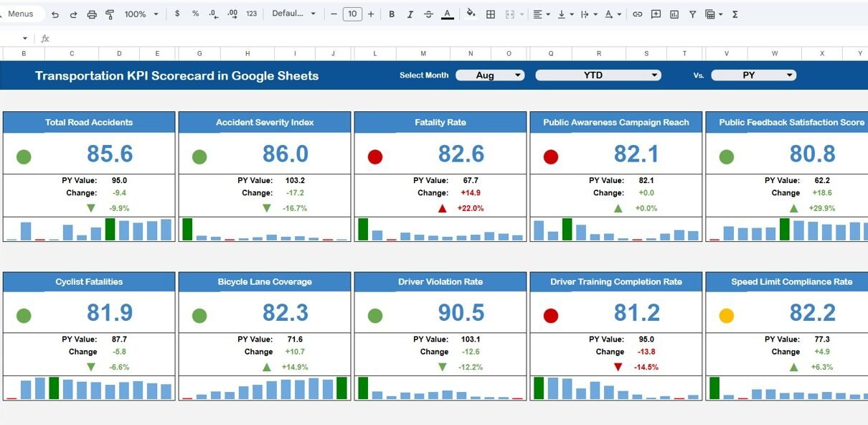Open the zoom level 100% menu
868x425 pixels.
click(x=141, y=14)
